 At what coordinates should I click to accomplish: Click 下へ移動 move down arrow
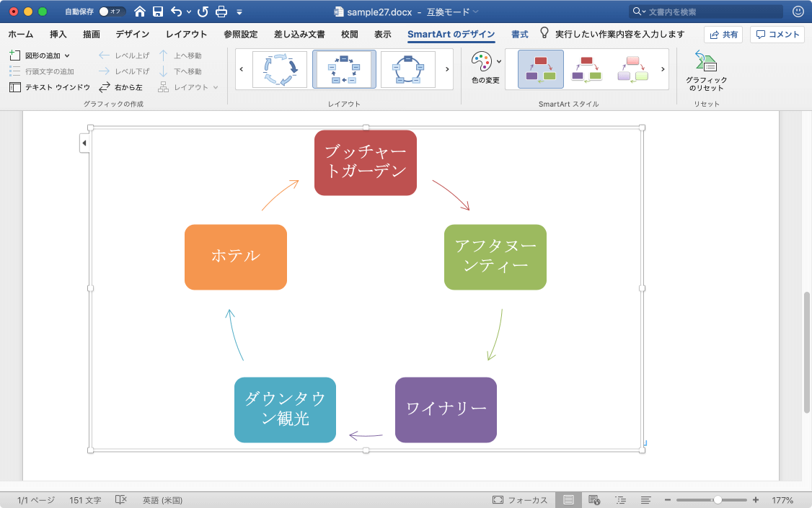click(x=180, y=71)
